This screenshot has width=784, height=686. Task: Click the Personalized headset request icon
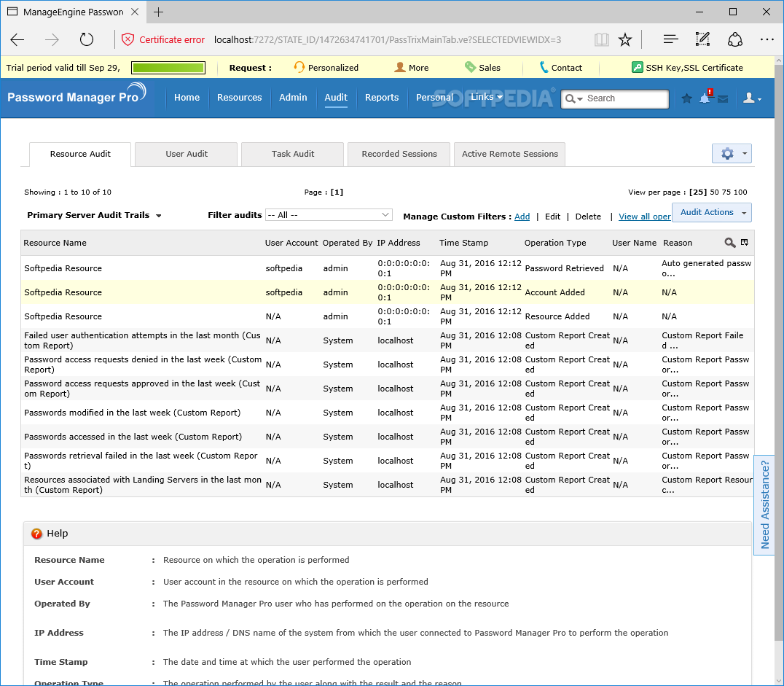299,67
